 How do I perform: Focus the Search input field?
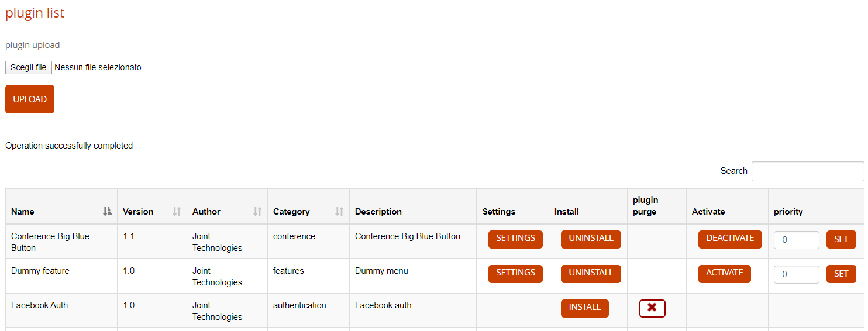pyautogui.click(x=807, y=171)
